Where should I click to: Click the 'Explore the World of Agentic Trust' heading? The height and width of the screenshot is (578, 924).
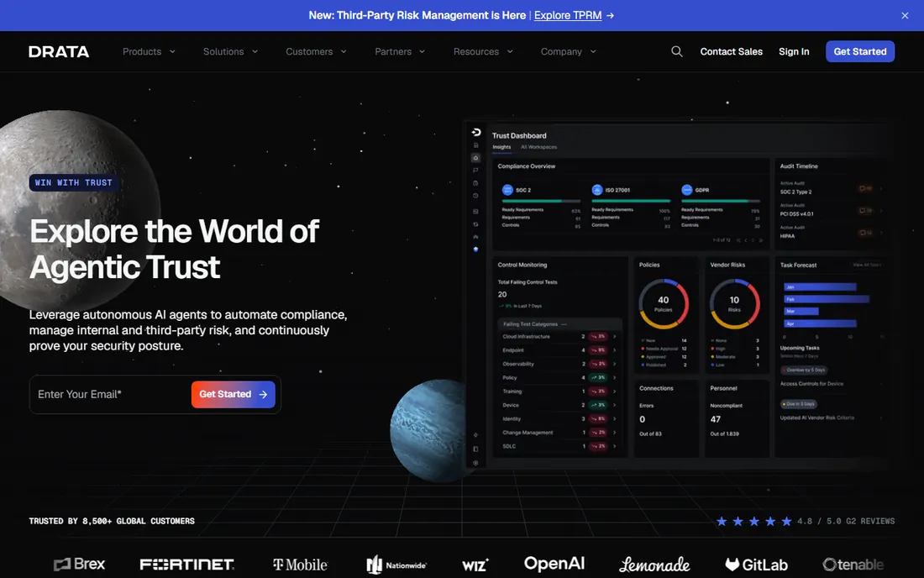point(175,249)
